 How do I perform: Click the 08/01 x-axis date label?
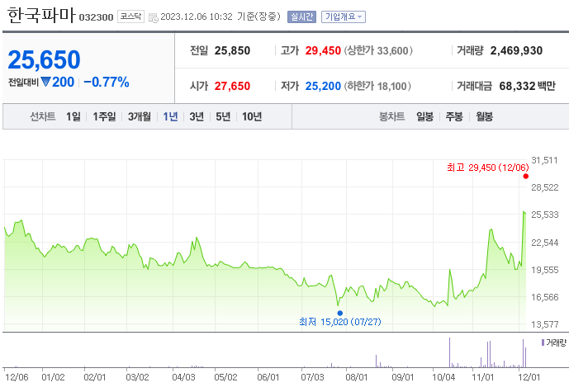(357, 377)
